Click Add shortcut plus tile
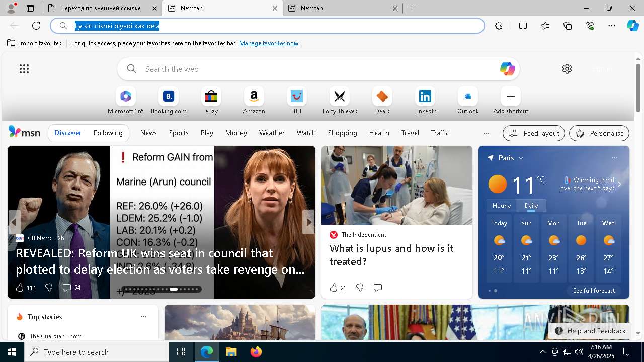This screenshot has height=362, width=644. click(511, 101)
